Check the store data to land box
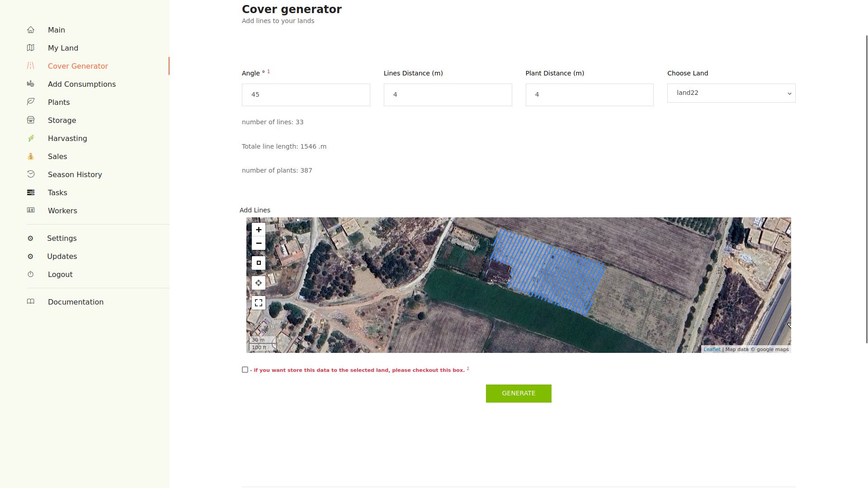The image size is (868, 488). [245, 370]
